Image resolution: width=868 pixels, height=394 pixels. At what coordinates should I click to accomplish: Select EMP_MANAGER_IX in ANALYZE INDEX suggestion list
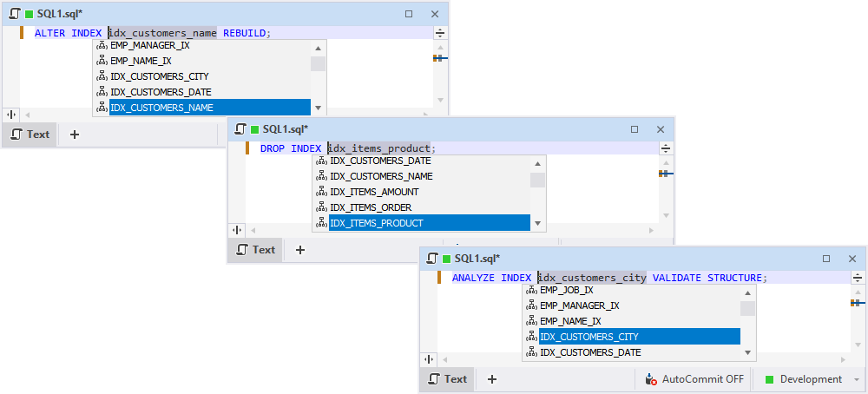[x=632, y=305]
